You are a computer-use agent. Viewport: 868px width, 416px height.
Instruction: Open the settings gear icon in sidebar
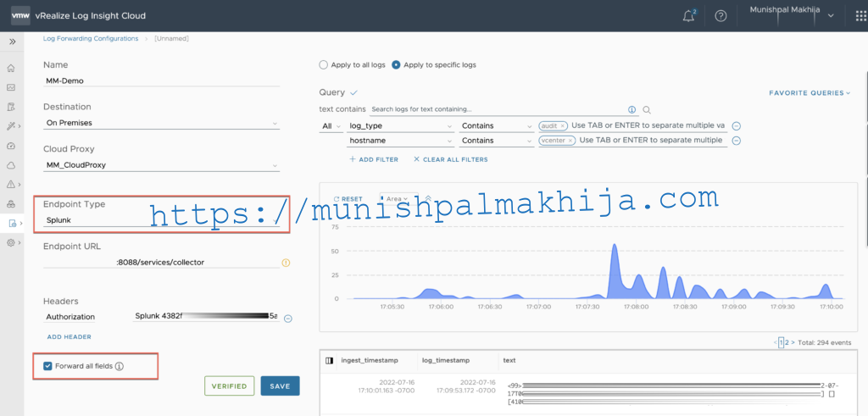click(x=10, y=242)
